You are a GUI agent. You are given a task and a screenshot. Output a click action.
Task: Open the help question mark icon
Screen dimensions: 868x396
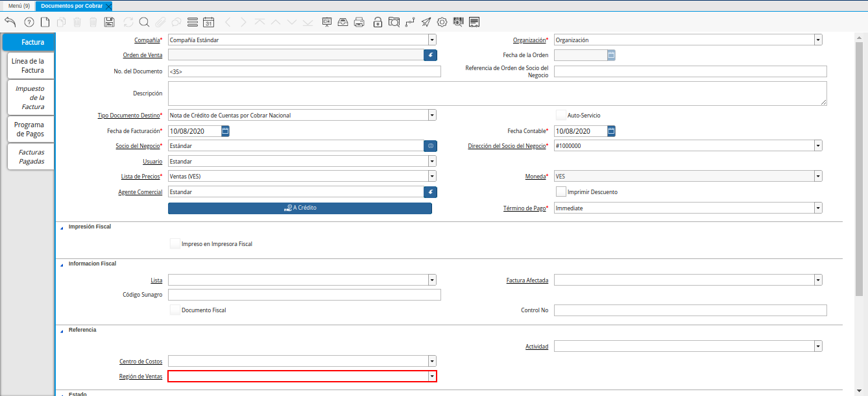click(29, 22)
